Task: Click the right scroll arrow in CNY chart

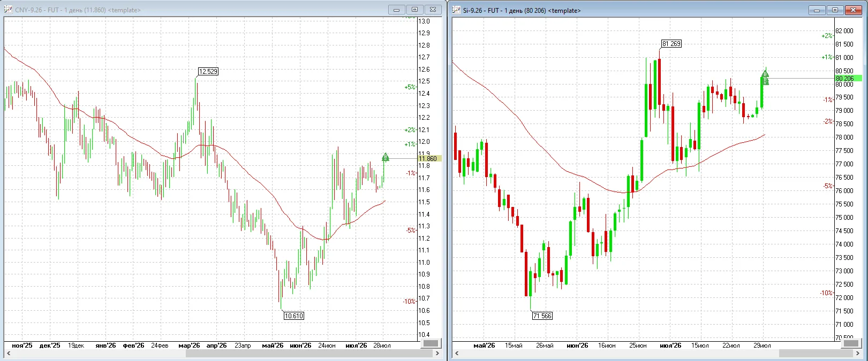Action: (x=437, y=354)
